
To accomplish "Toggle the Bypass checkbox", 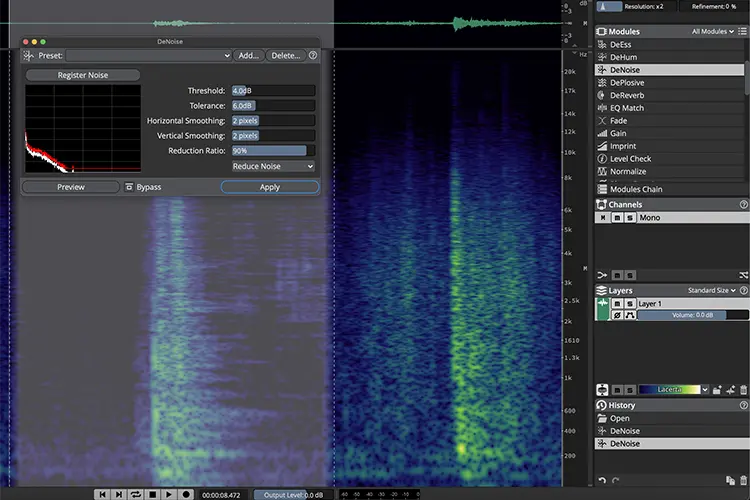I will coord(129,187).
